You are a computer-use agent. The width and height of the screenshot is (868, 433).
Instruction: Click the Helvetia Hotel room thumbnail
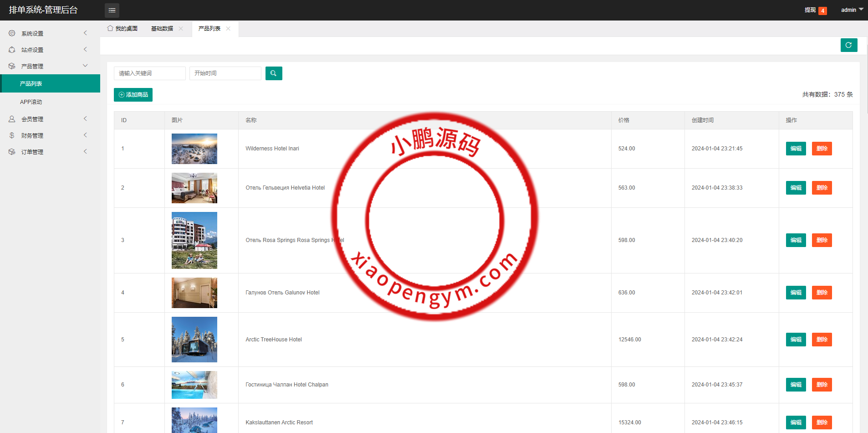tap(194, 188)
